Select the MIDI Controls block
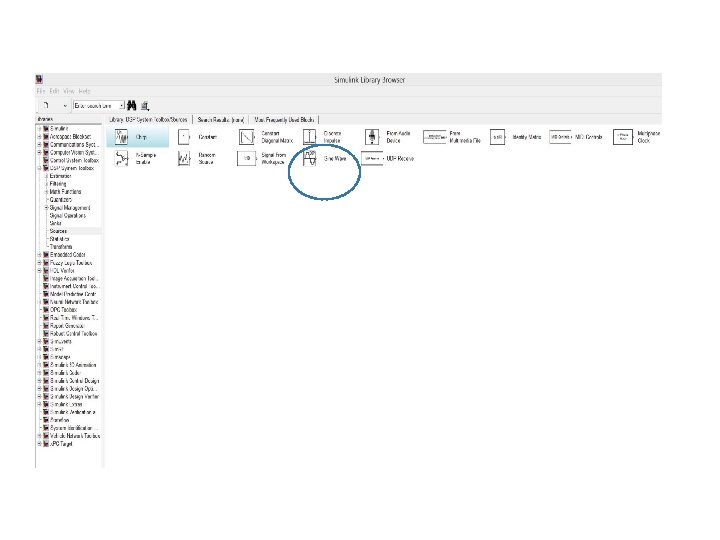The width and height of the screenshot is (720, 540). coord(576,137)
